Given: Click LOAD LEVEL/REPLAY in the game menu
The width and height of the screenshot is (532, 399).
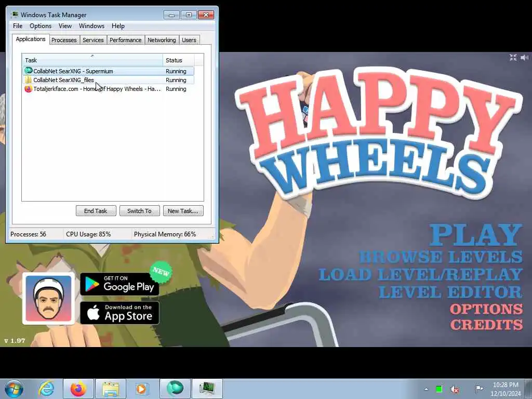Looking at the screenshot, I should click(x=421, y=274).
